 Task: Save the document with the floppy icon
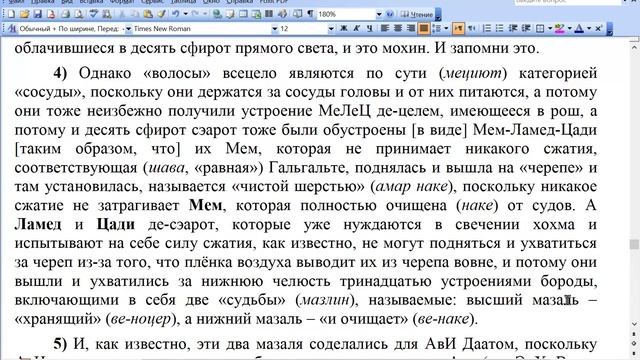click(38, 14)
